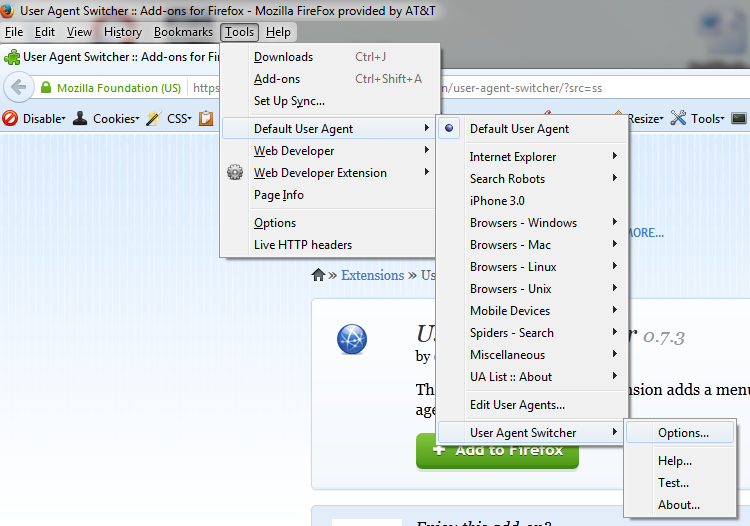Expand Browsers - Windows submenu
750x526 pixels.
point(532,222)
